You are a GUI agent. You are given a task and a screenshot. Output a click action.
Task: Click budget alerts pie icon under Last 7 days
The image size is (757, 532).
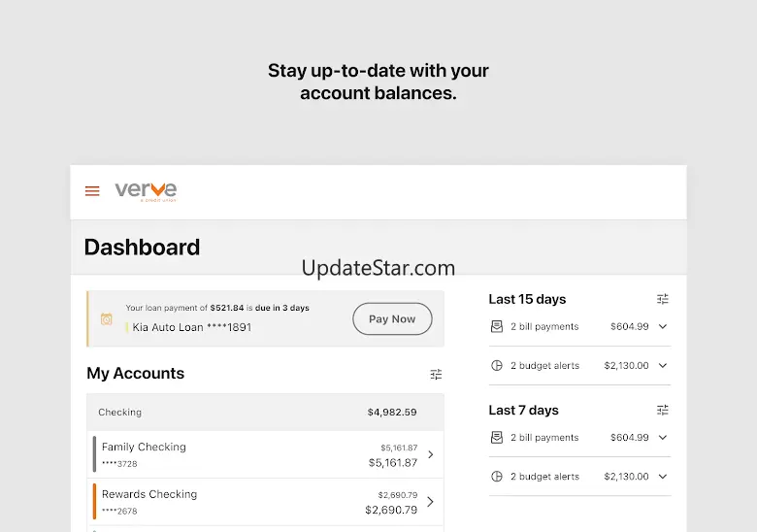[497, 477]
